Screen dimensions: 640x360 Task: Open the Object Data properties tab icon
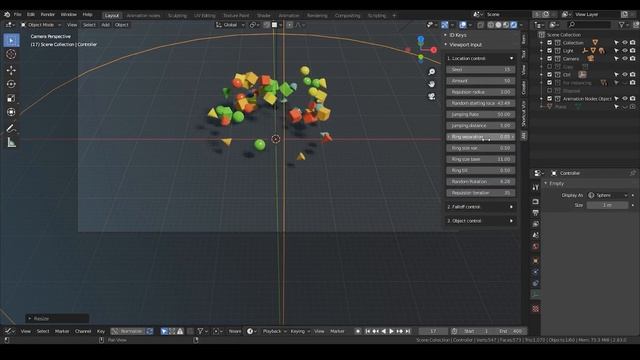tap(535, 294)
